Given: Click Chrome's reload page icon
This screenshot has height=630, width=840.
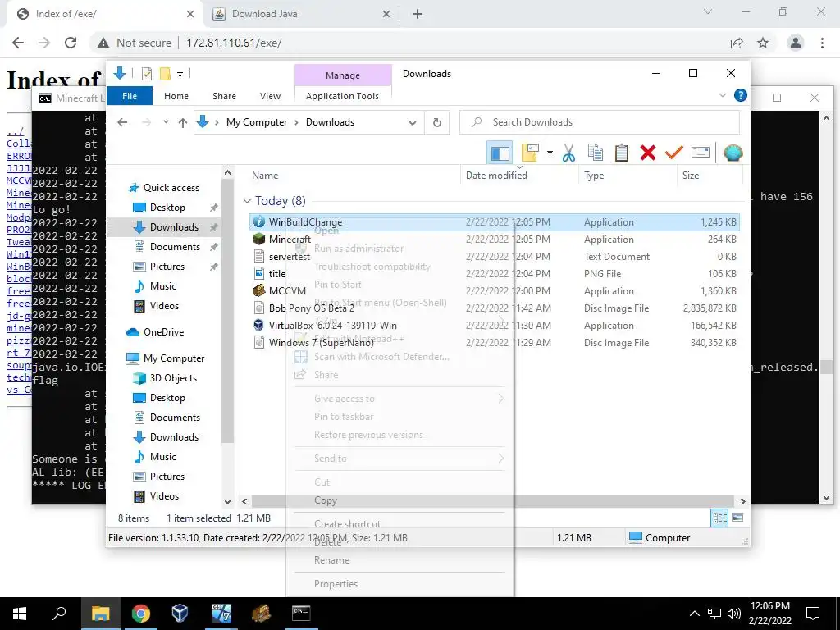Looking at the screenshot, I should pos(71,43).
